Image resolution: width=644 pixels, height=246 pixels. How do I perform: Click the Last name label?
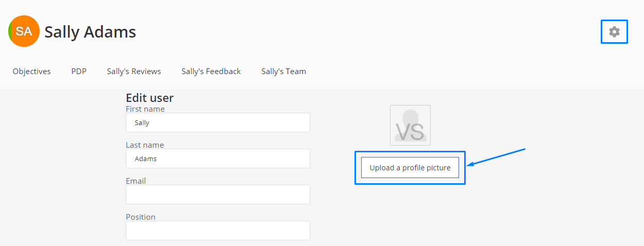pos(145,145)
